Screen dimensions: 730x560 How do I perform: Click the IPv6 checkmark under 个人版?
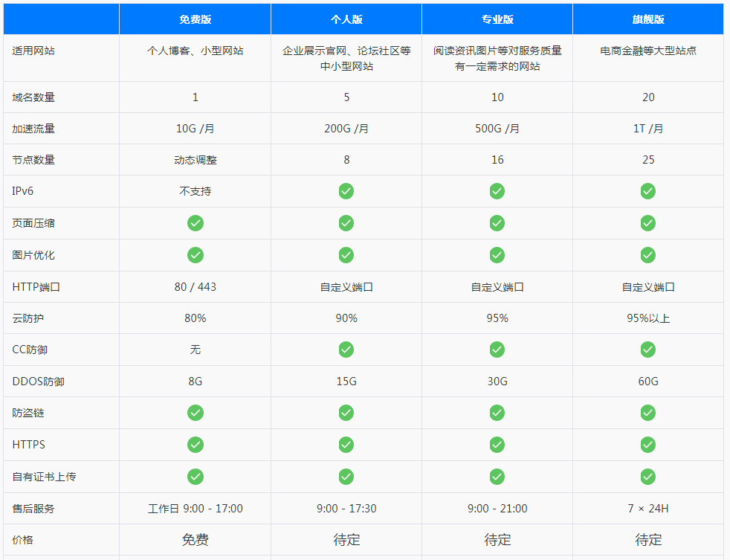click(346, 191)
